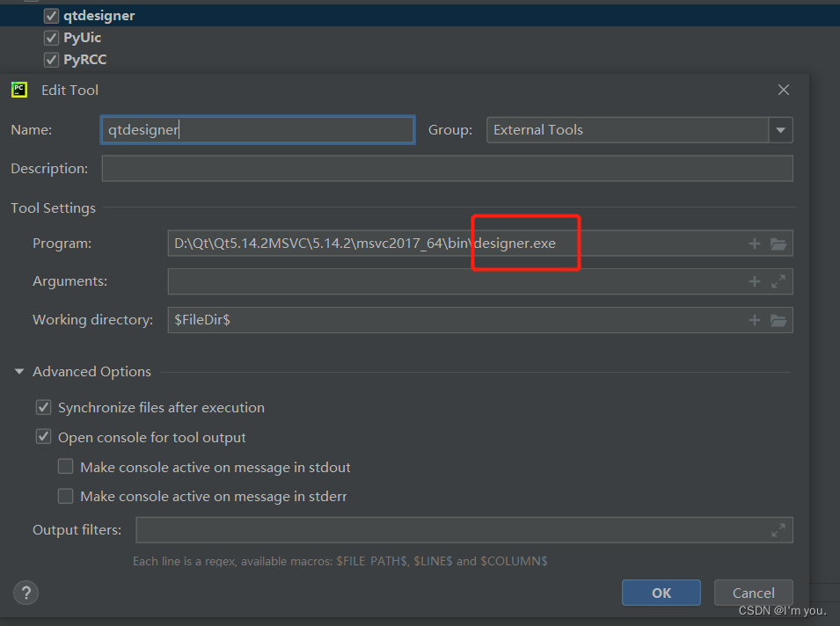Viewport: 840px width, 626px height.
Task: Disable Open console for tool output
Action: point(43,436)
